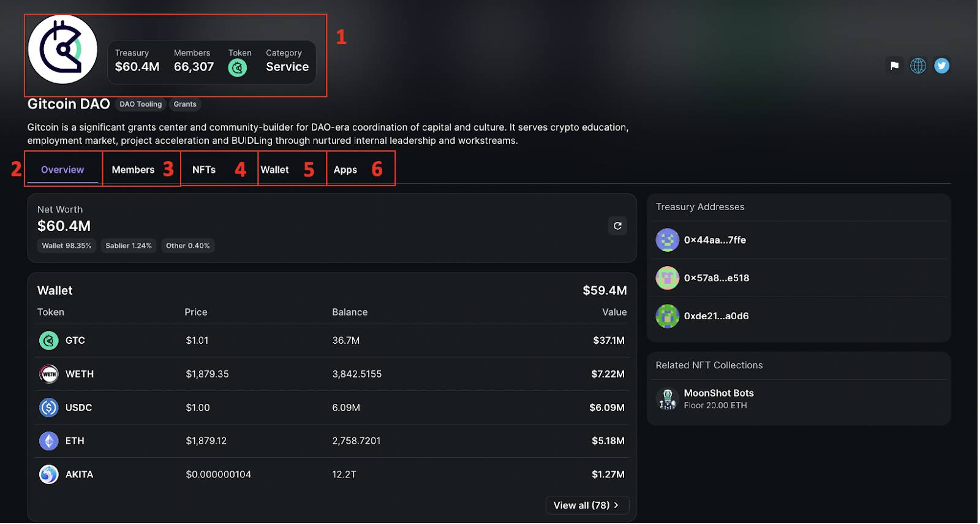Click the GTC token icon in header stats
Viewport: 980px width, 524px height.
coord(238,67)
